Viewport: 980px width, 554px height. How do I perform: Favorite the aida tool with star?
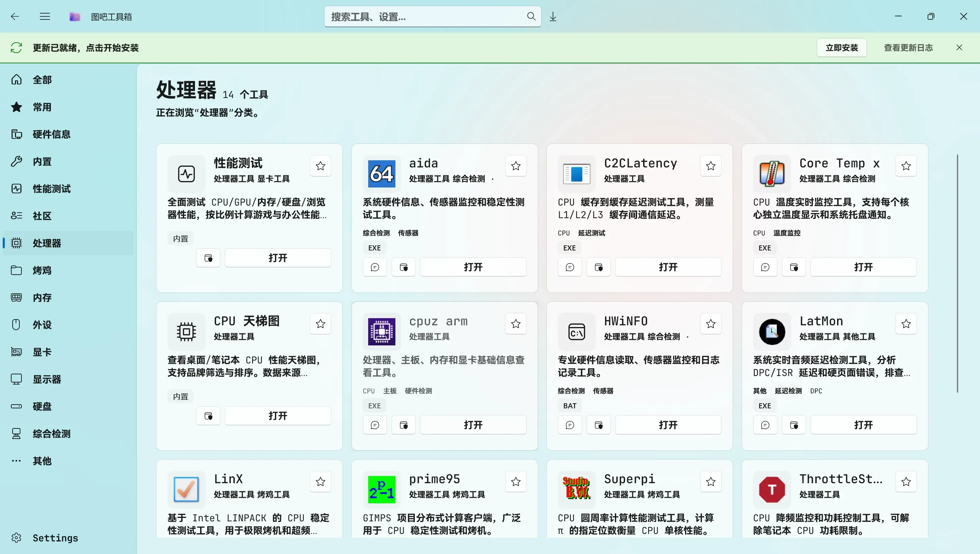point(516,166)
